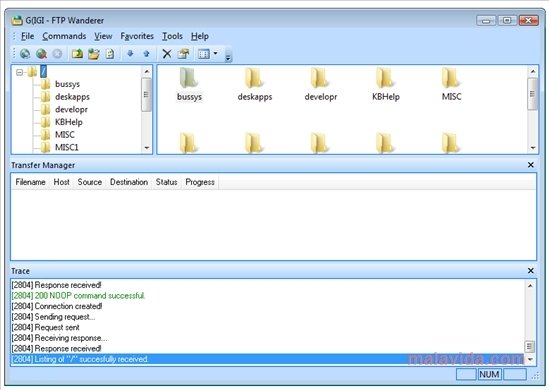549x390 pixels.
Task: Select MISC in the folder tree
Action: tap(64, 134)
